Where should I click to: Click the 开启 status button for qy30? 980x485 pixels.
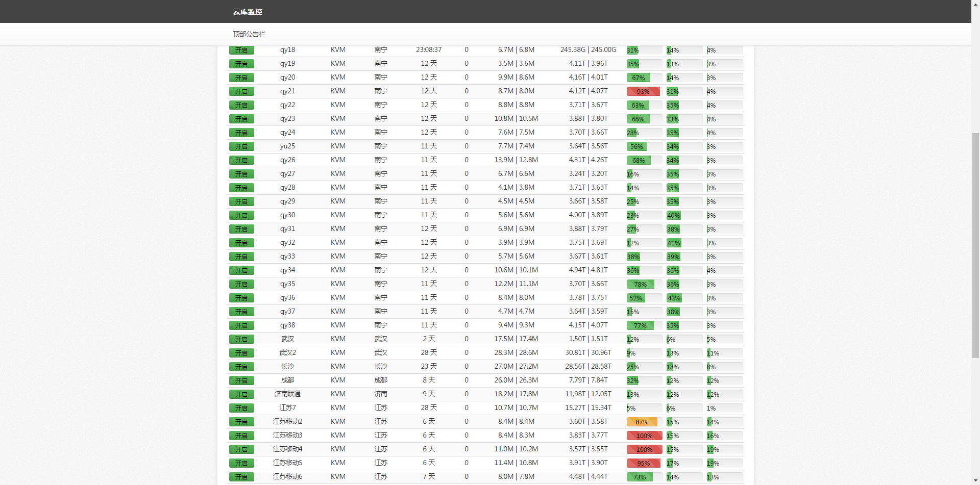[241, 215]
